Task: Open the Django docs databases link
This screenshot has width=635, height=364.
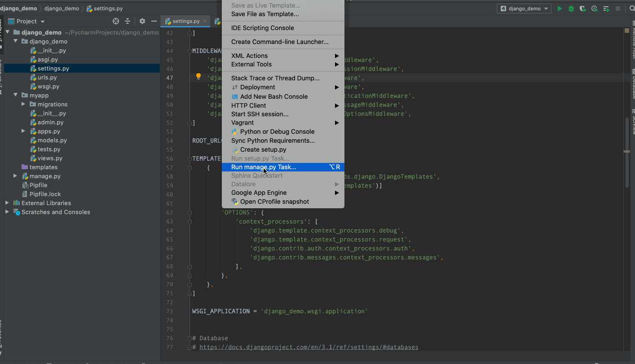Action: [x=309, y=347]
